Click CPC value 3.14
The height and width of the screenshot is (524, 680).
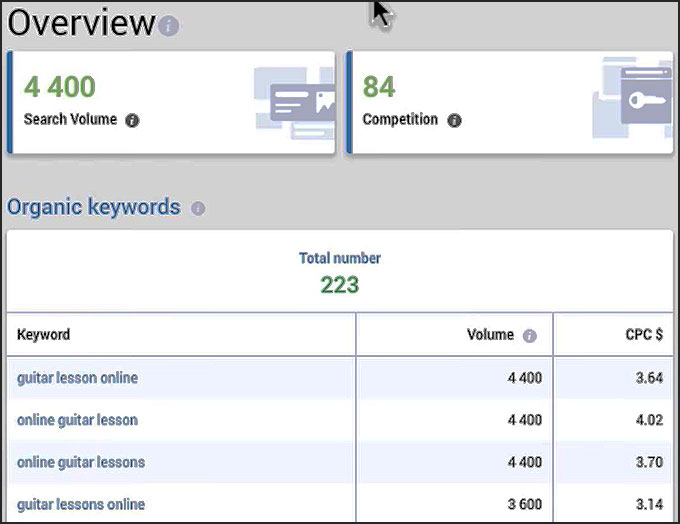tap(649, 504)
